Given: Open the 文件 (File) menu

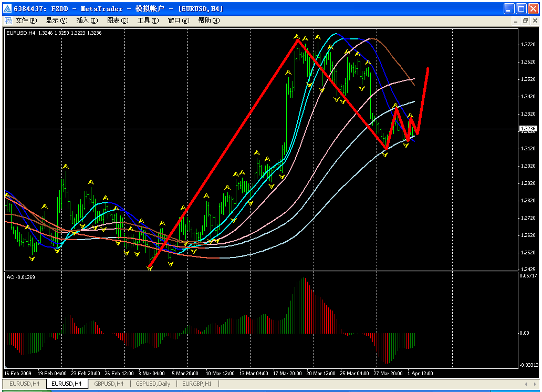Looking at the screenshot, I should 26,20.
